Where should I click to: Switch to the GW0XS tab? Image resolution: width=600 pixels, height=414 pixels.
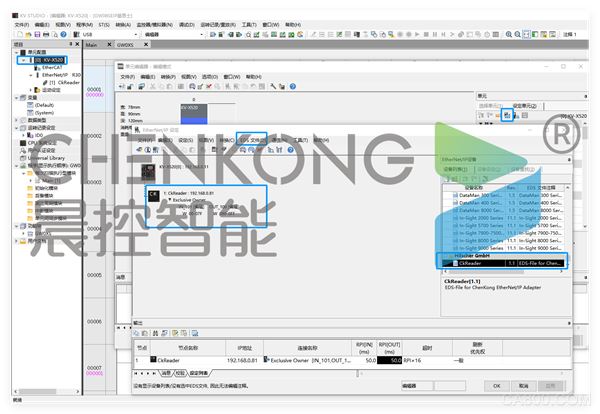124,45
